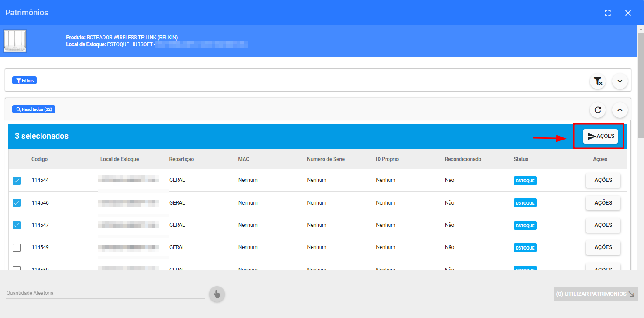Click the Filtros badge
The height and width of the screenshot is (318, 644).
pyautogui.click(x=24, y=81)
